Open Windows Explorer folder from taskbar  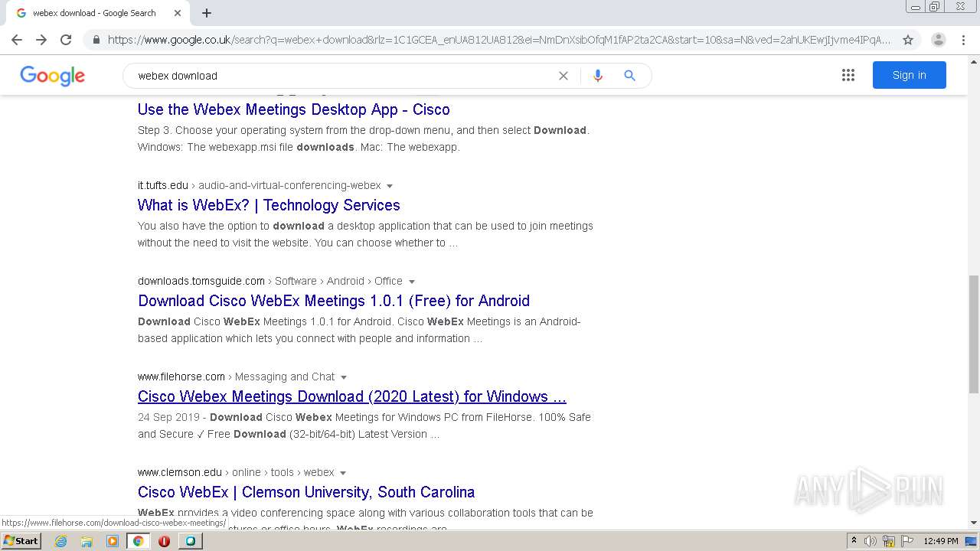87,541
